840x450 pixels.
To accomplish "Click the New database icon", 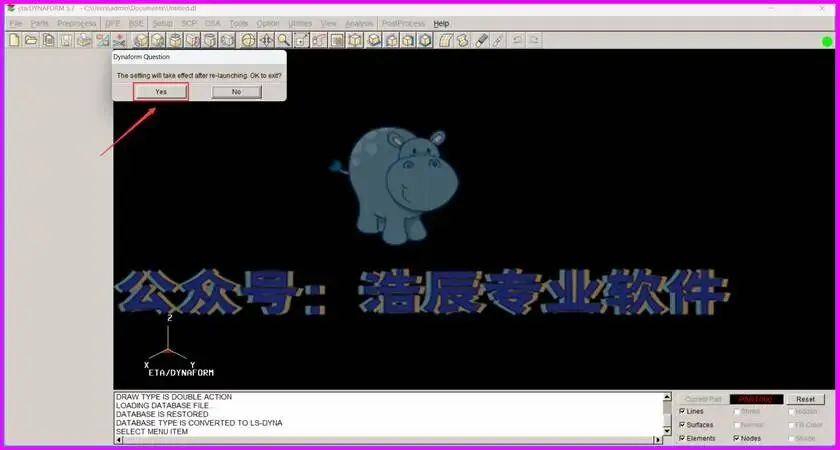I will point(14,40).
